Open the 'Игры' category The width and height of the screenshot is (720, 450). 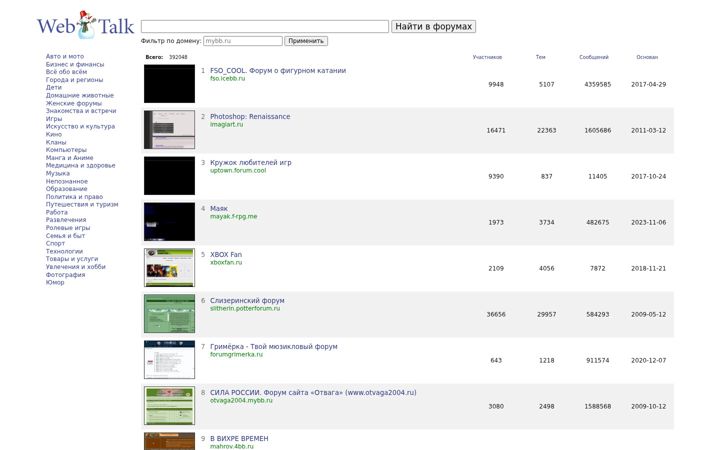[x=54, y=118]
